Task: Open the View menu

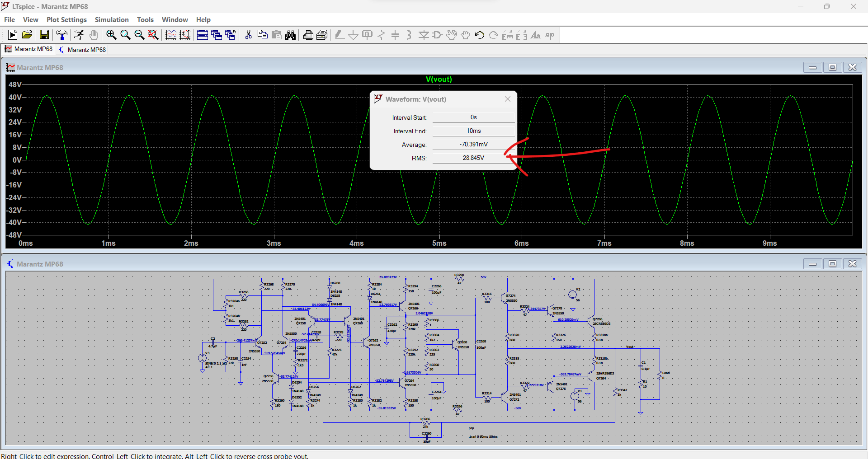Action: 31,20
